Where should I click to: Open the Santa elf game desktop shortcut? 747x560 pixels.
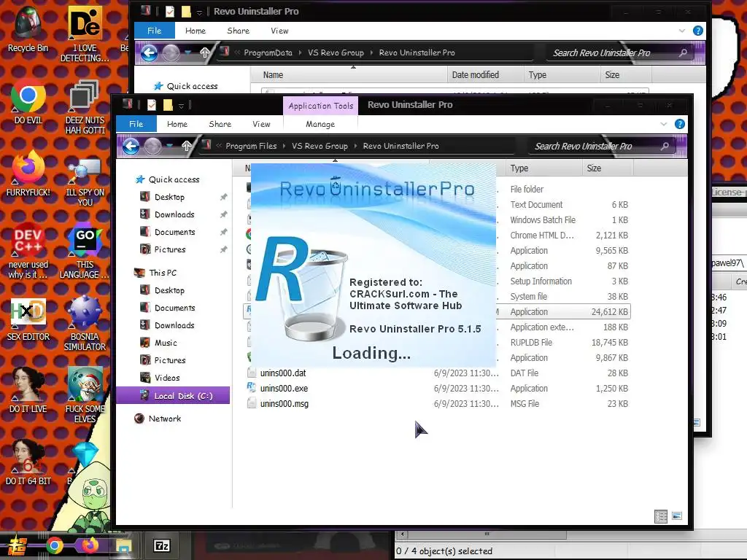point(85,394)
